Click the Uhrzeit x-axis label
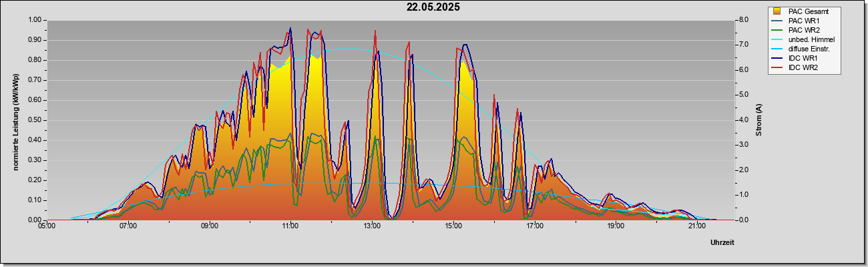The width and height of the screenshot is (868, 267). point(722,243)
